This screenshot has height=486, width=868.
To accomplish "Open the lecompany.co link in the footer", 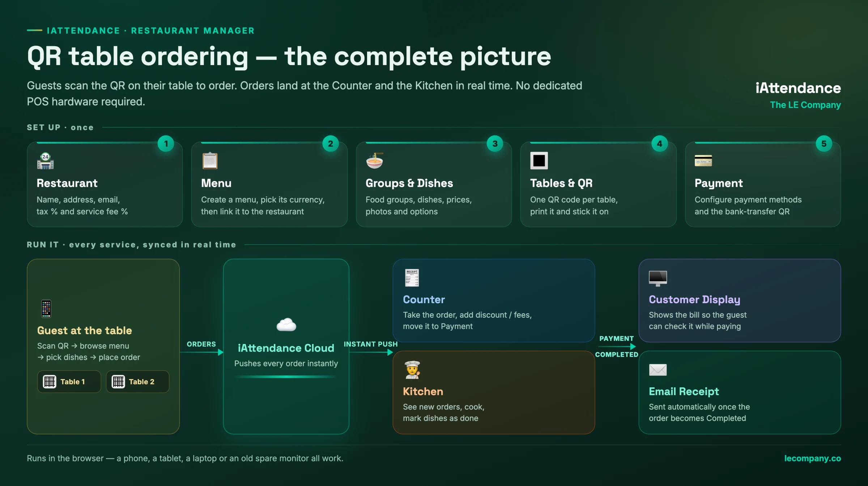I will 812,458.
